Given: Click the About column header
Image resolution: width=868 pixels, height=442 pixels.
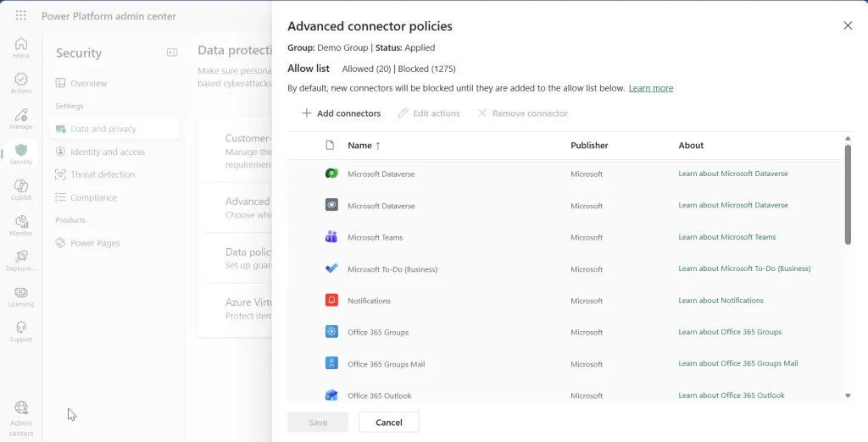Looking at the screenshot, I should coord(691,146).
